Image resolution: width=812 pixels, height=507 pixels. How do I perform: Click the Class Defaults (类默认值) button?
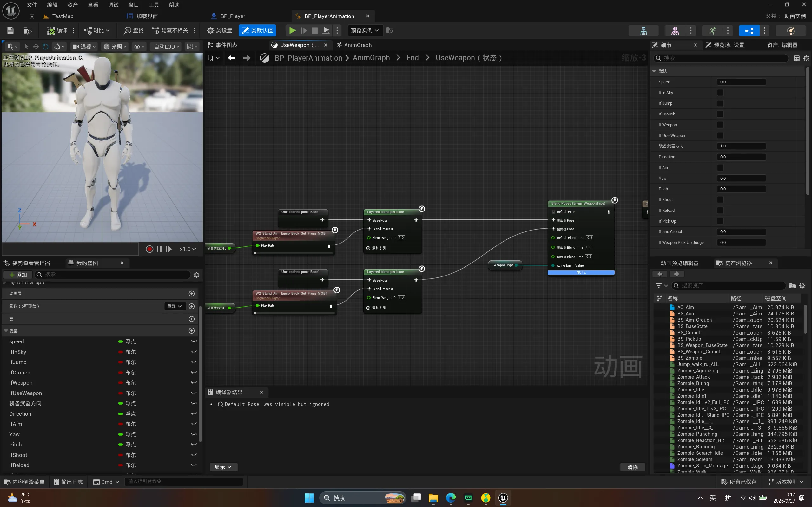coord(257,30)
